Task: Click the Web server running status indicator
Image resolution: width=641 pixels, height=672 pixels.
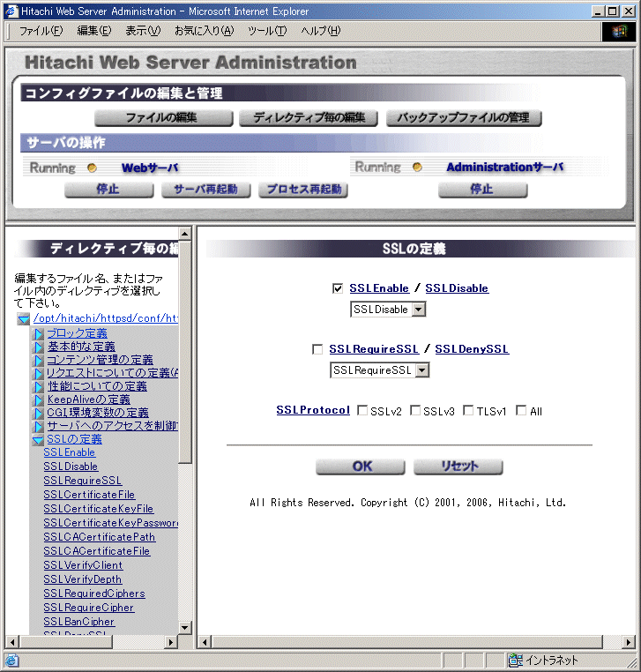Action: tap(92, 168)
